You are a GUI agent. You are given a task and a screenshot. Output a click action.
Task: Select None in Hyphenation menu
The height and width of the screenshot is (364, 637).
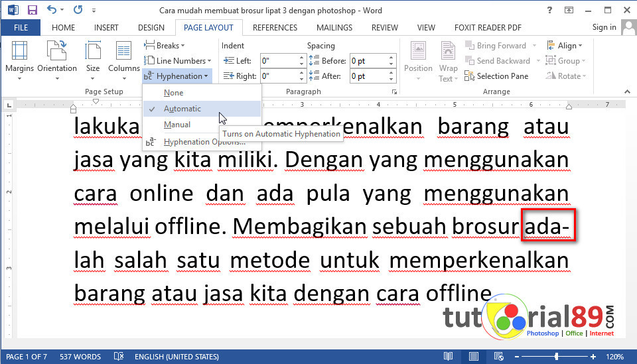click(x=202, y=93)
